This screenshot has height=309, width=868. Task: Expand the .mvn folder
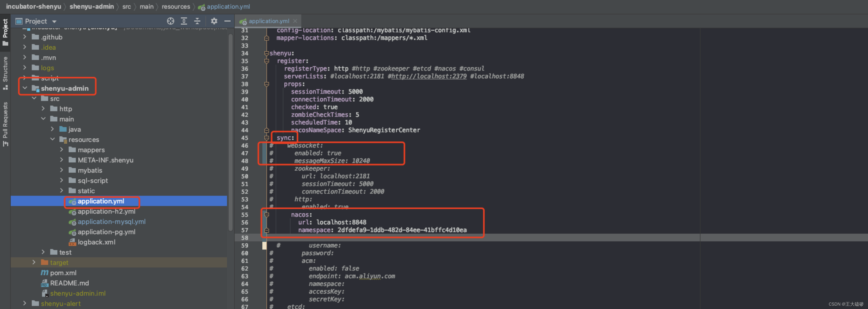tap(25, 57)
